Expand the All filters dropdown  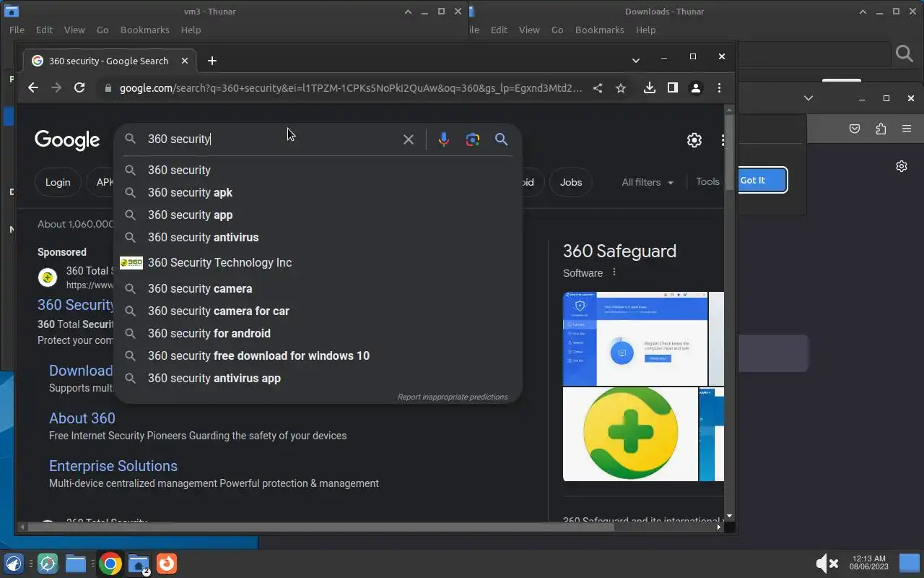coord(648,182)
